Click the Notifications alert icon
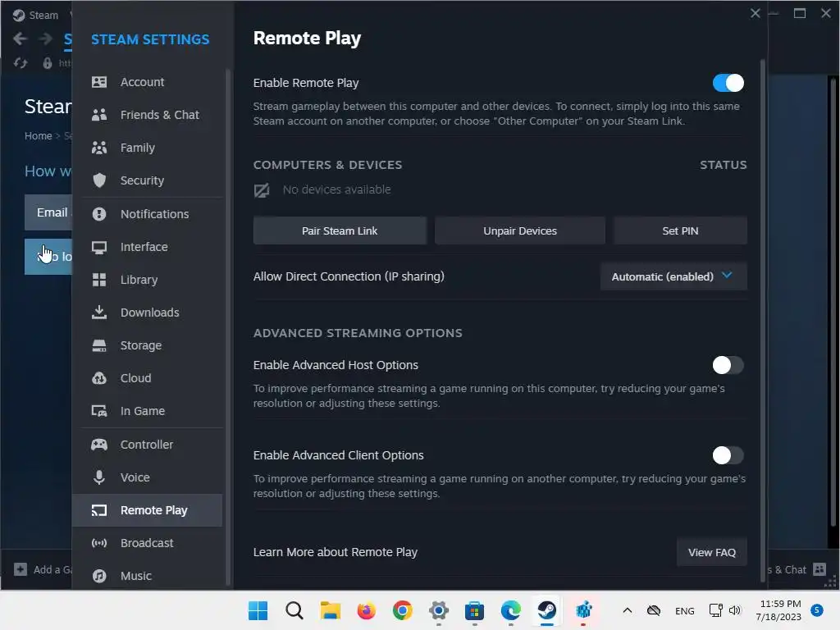Viewport: 840px width, 630px height. tap(99, 214)
